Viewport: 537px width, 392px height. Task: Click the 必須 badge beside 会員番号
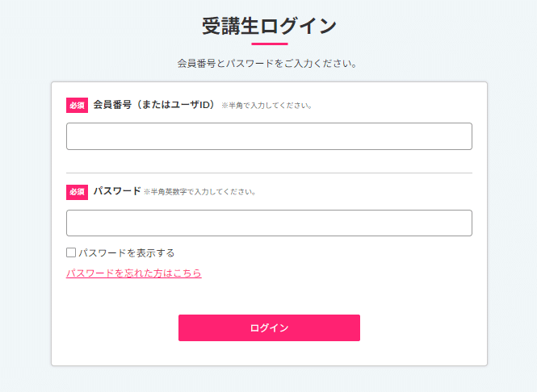(77, 105)
